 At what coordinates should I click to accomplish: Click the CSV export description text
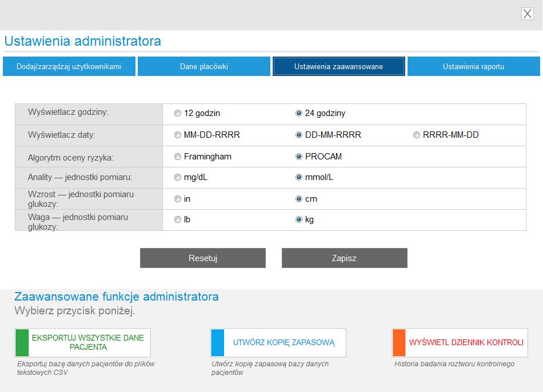point(86,368)
